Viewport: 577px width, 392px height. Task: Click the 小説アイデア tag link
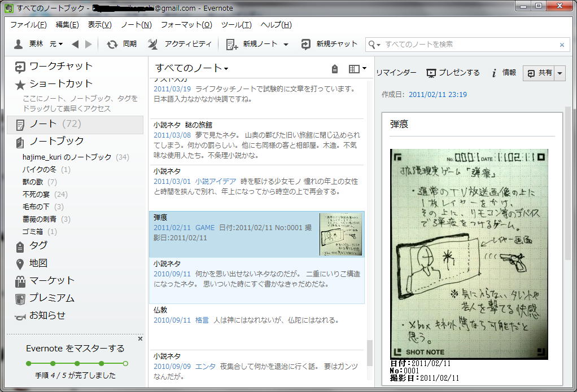pos(216,181)
